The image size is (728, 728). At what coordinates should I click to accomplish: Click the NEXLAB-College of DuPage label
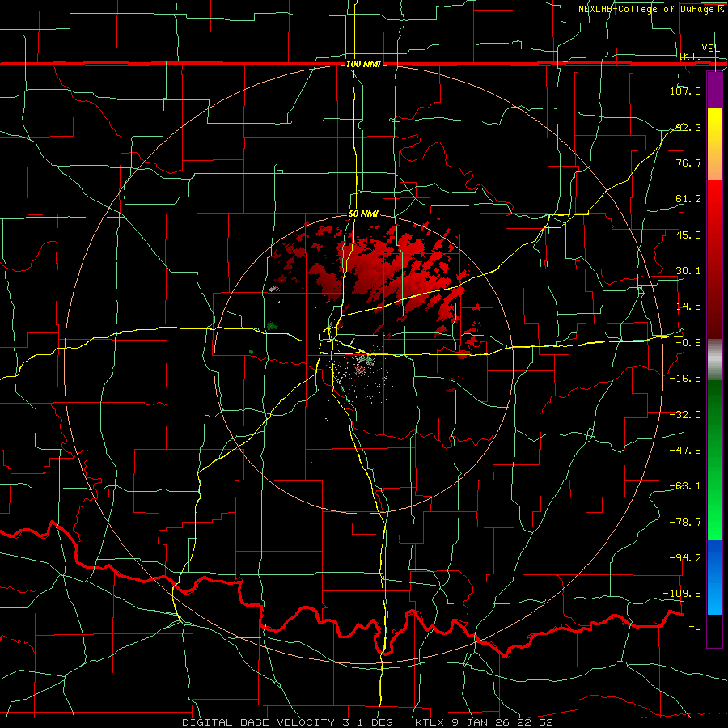click(650, 9)
